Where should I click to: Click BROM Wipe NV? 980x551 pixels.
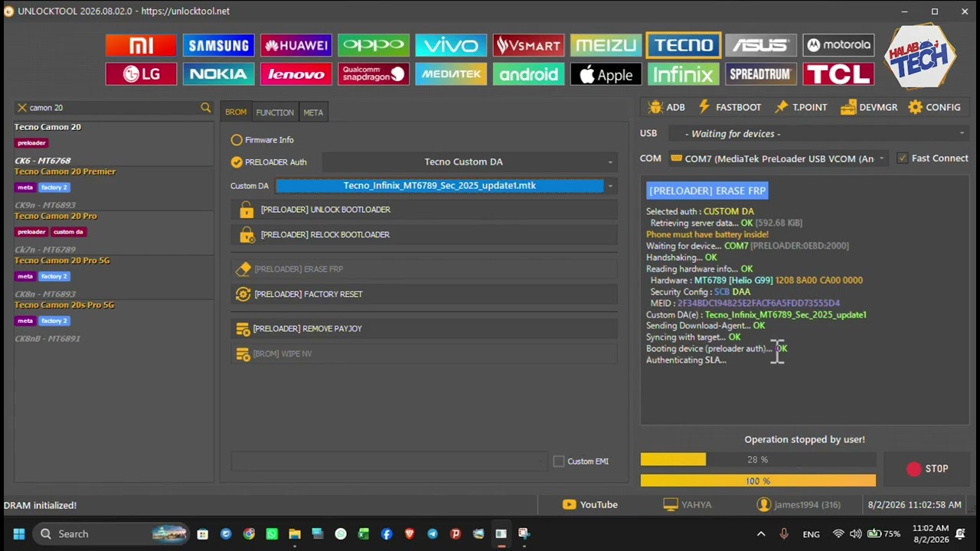click(424, 354)
